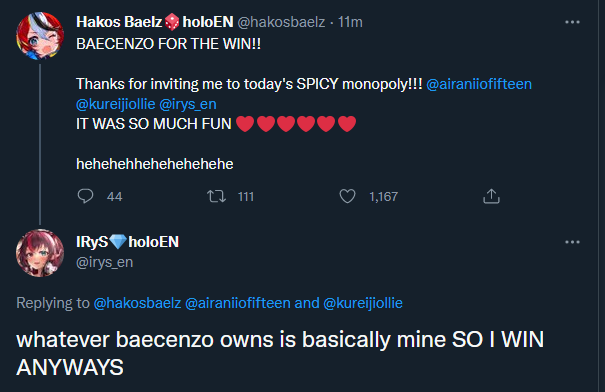
Task: Open the share tweet icon
Action: coord(491,196)
